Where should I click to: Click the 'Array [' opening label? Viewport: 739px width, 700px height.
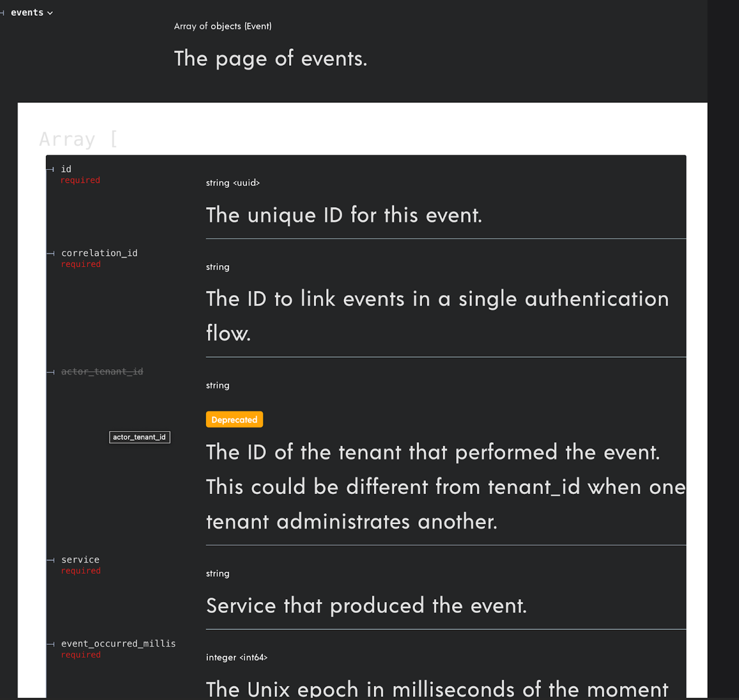(x=78, y=139)
